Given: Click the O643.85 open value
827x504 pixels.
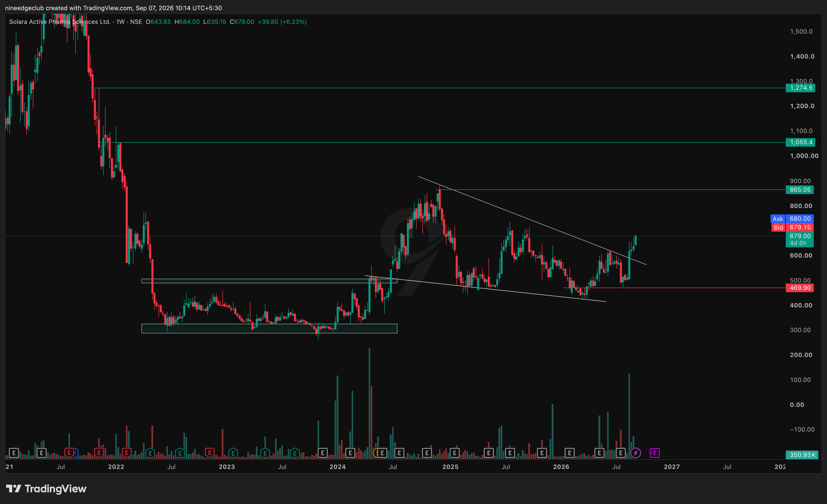Looking at the screenshot, I should coord(158,22).
